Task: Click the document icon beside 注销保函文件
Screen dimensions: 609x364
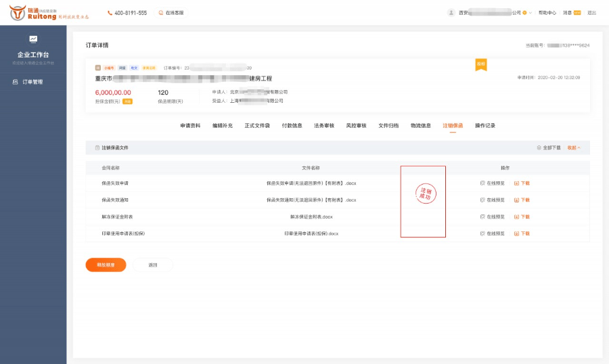Action: pos(97,147)
